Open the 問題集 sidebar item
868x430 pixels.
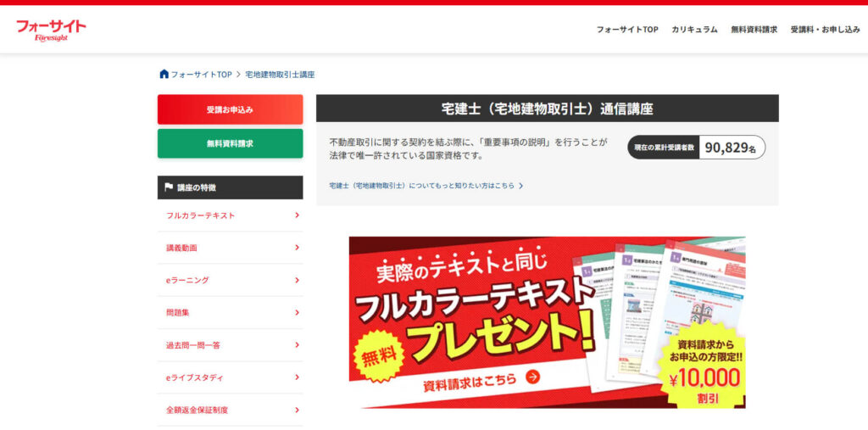[x=231, y=312]
